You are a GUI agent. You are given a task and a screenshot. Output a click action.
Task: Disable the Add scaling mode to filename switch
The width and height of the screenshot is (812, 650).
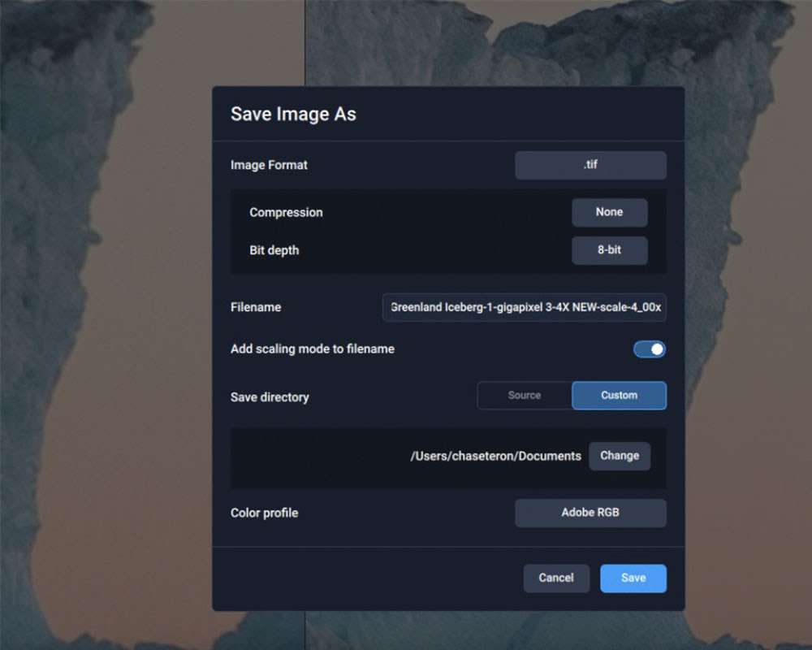point(649,349)
